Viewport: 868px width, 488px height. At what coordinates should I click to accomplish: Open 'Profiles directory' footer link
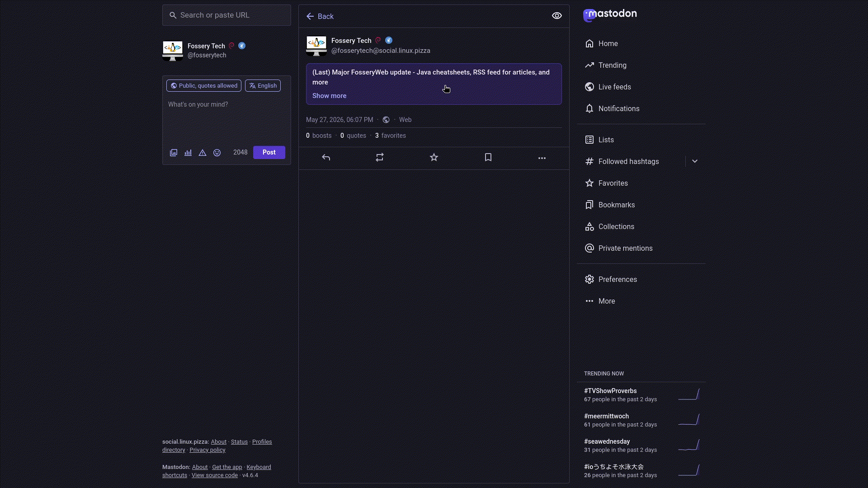click(x=262, y=442)
